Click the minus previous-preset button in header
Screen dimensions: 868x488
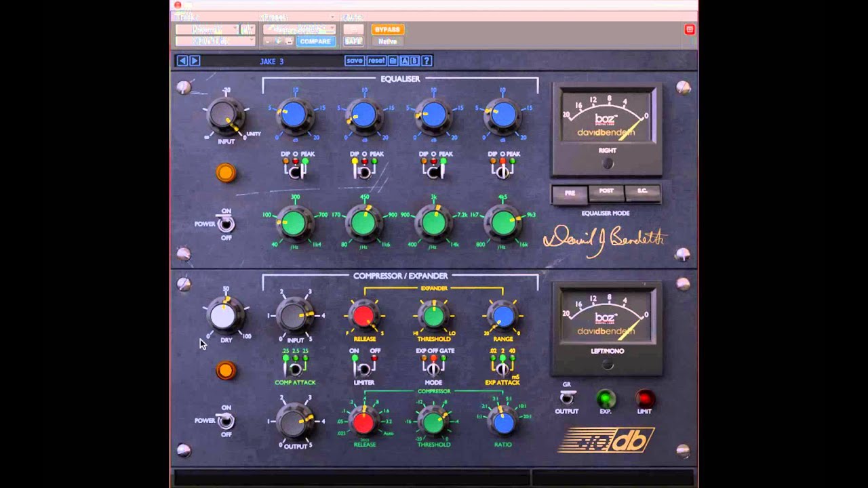[268, 41]
